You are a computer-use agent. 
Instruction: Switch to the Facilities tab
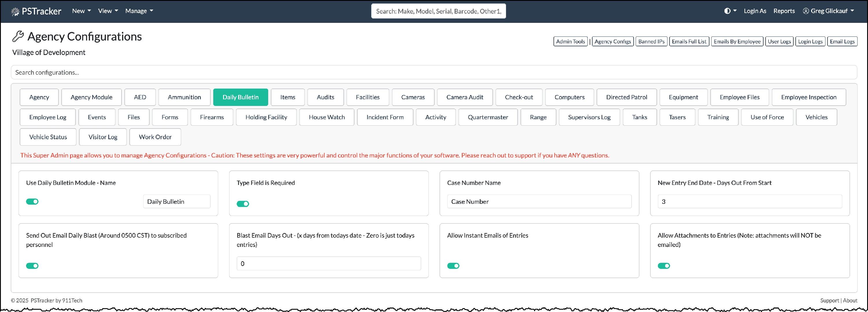[x=368, y=97]
